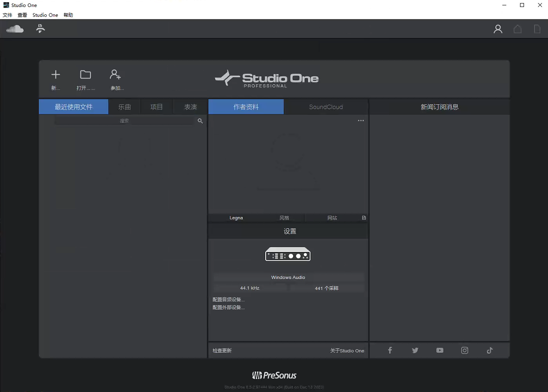Click 配置音频设备 link
548x392 pixels.
coord(229,299)
